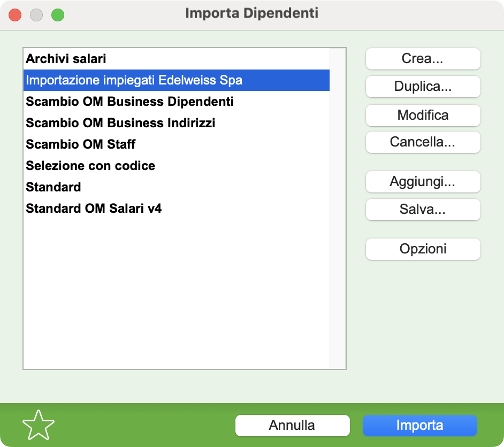Viewport: 504px width, 447px height.
Task: Click the green zoom window button
Action: (58, 15)
